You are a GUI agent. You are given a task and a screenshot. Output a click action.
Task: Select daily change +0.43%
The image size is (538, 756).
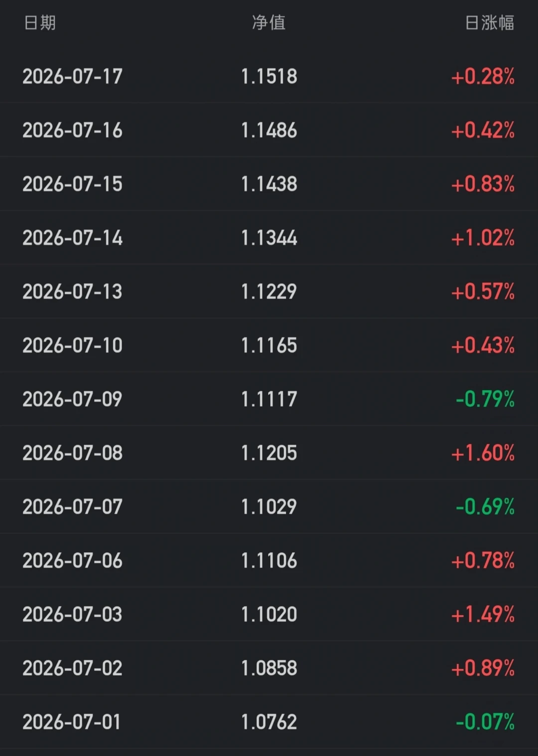(x=483, y=345)
